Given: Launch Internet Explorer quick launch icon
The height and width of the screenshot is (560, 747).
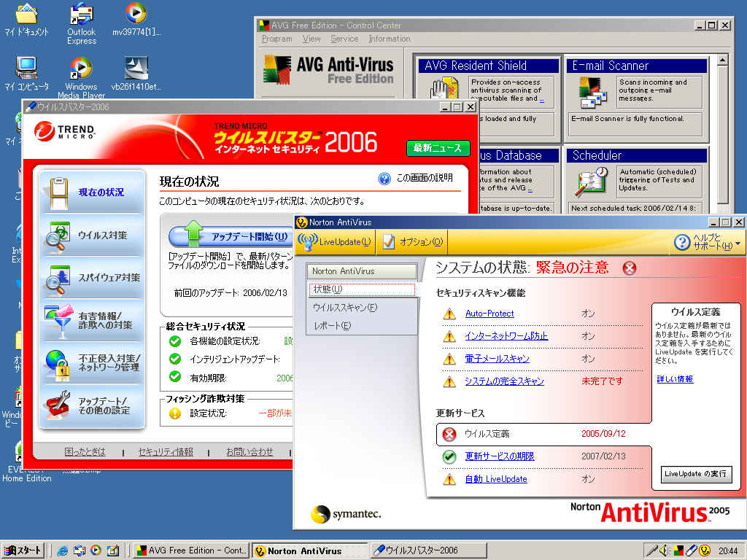Looking at the screenshot, I should coord(63,551).
